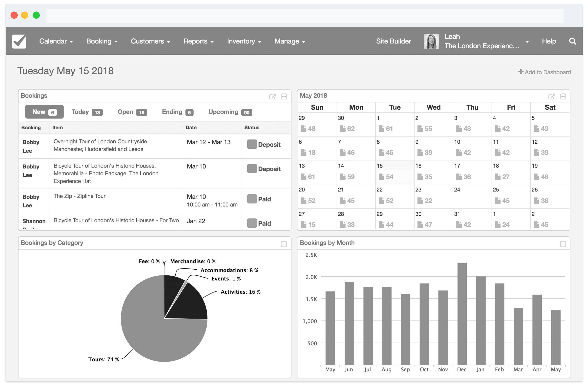Open the Manage dropdown menu
Viewport: 588px width, 392px height.
[290, 41]
